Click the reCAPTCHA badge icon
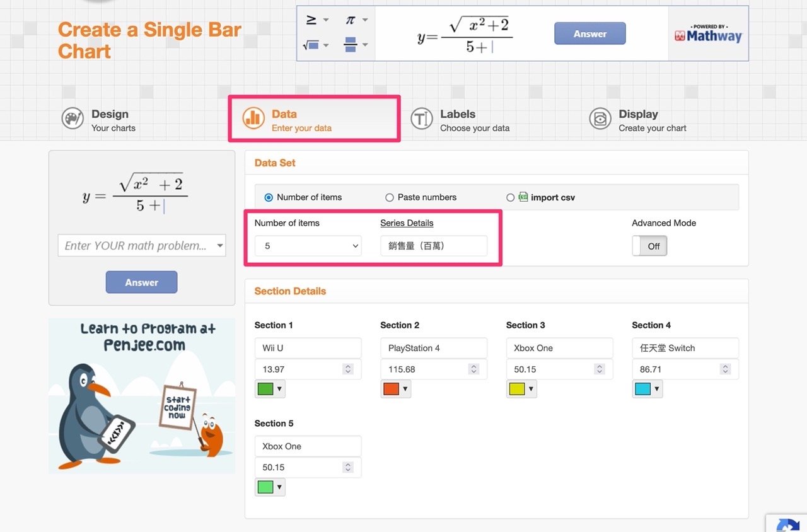Viewport: 807px width, 532px height. click(x=787, y=524)
